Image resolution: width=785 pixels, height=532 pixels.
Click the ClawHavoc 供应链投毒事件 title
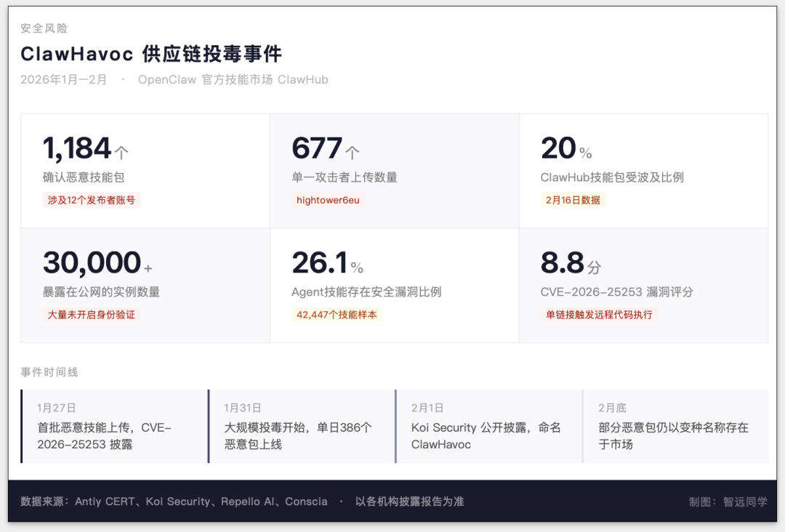click(151, 54)
